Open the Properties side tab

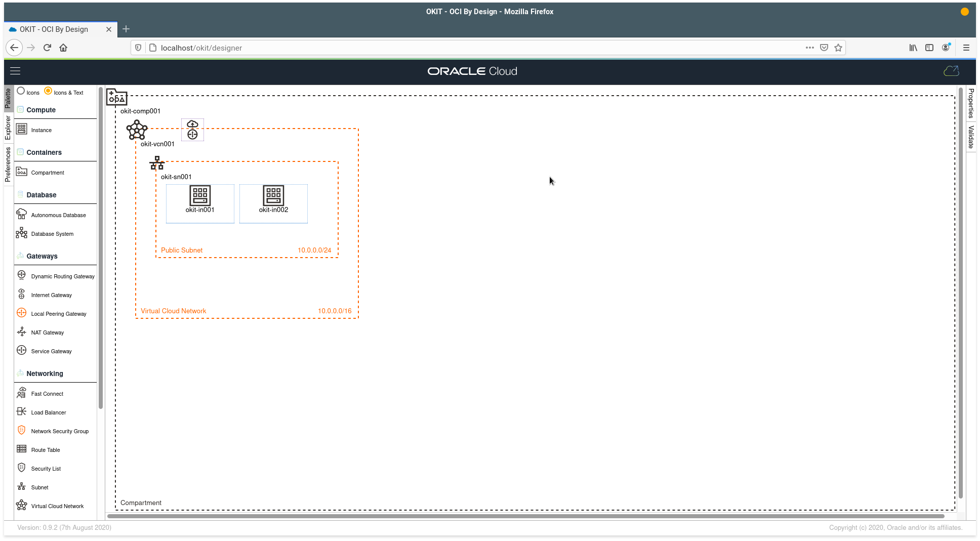coord(971,103)
